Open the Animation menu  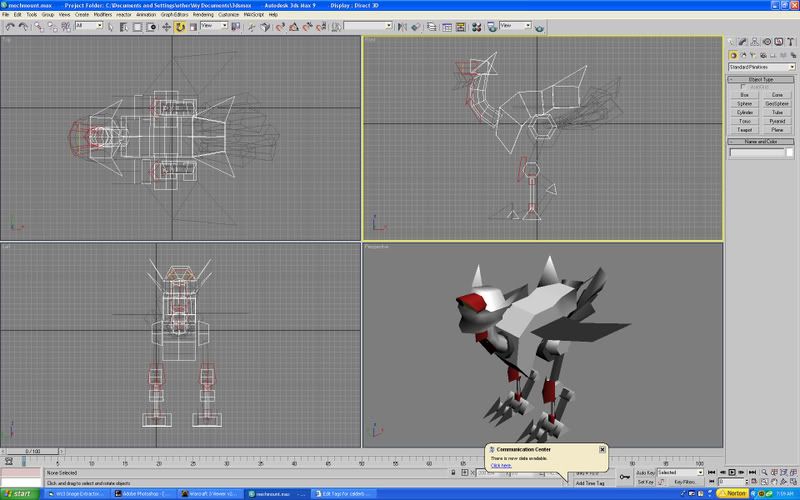[146, 15]
